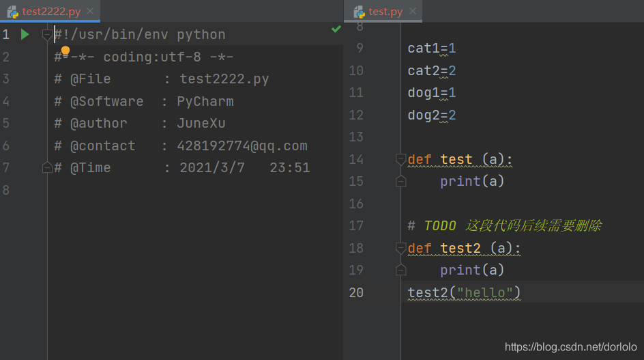Click the green run arrow on line 1
The image size is (644, 360).
(x=25, y=35)
